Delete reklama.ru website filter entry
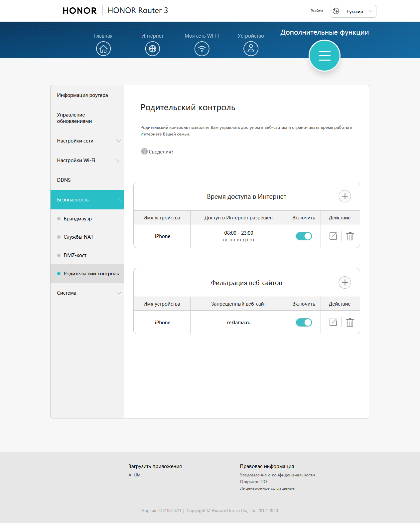420x523 pixels. click(350, 322)
